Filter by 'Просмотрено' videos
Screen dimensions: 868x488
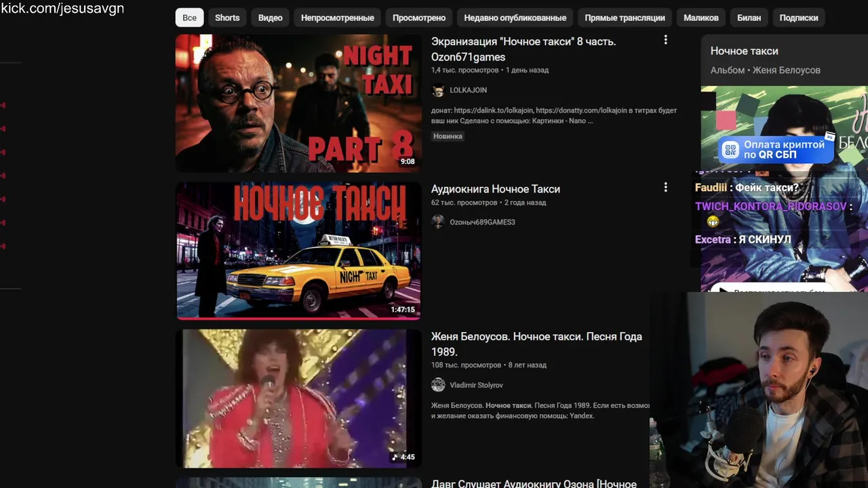tap(419, 18)
